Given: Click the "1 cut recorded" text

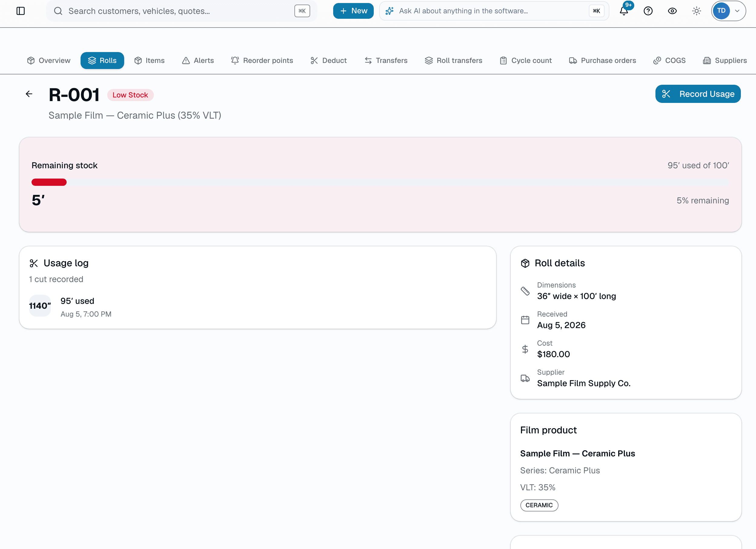Looking at the screenshot, I should tap(56, 279).
